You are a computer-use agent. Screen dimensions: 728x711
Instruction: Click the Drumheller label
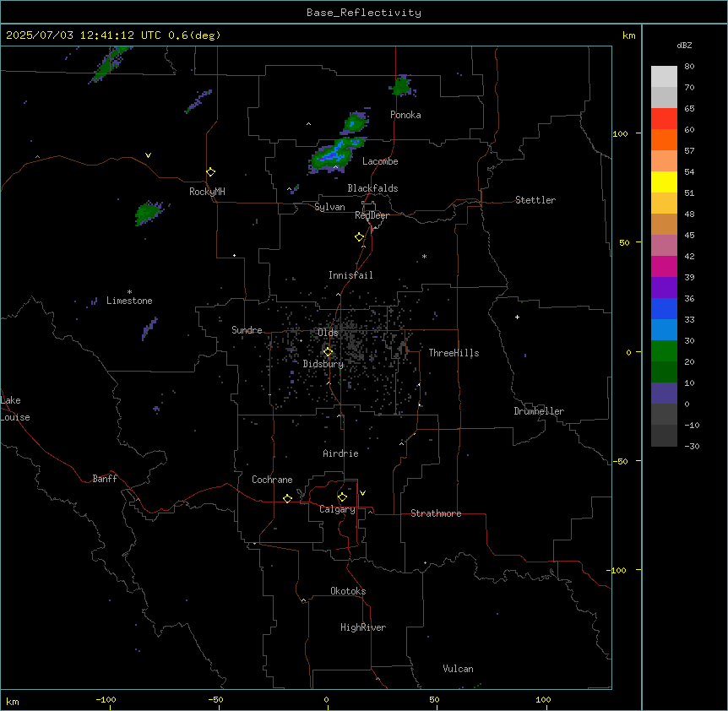539,411
